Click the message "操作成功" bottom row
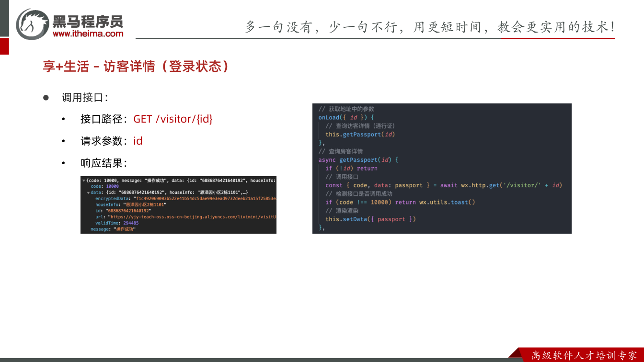644x362 pixels. coord(113,229)
